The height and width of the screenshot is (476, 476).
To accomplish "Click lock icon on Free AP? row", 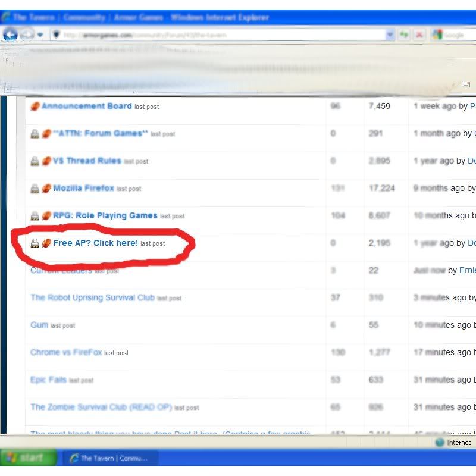I will tap(35, 243).
